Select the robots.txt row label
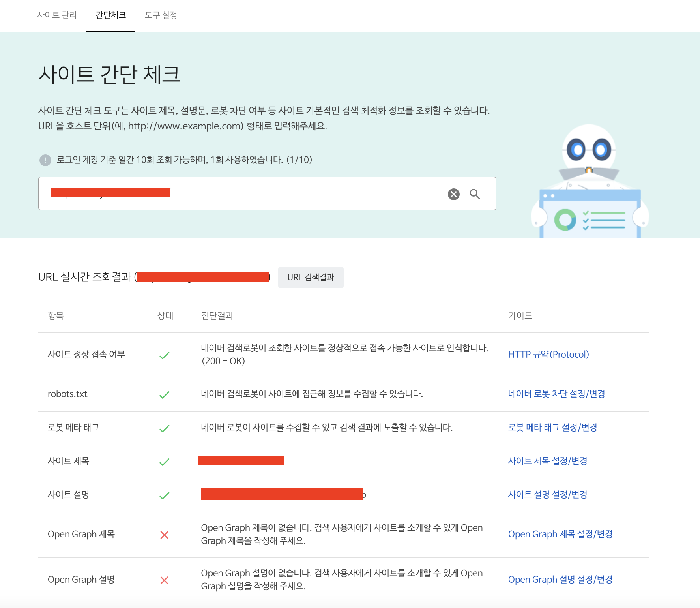Image resolution: width=700 pixels, height=608 pixels. click(x=67, y=394)
